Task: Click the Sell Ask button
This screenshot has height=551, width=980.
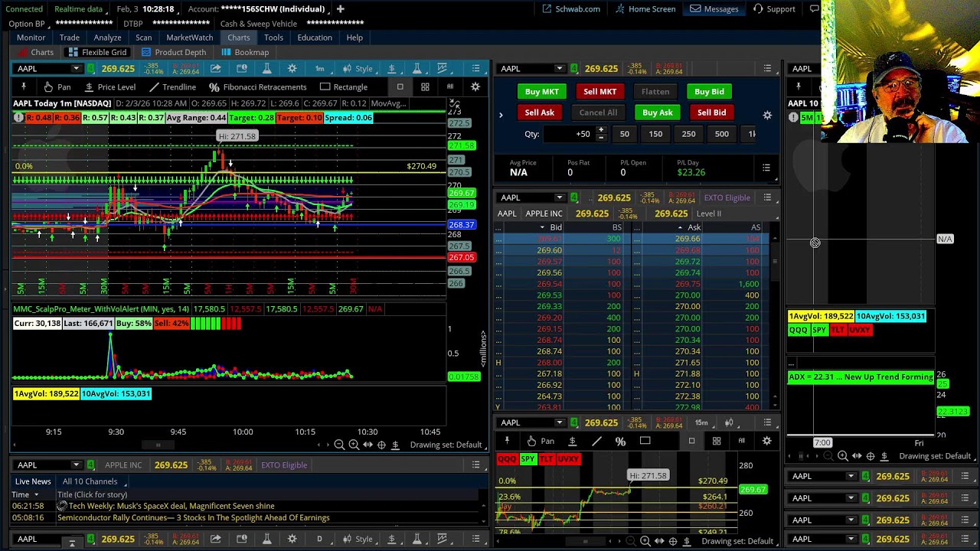Action: click(x=539, y=112)
